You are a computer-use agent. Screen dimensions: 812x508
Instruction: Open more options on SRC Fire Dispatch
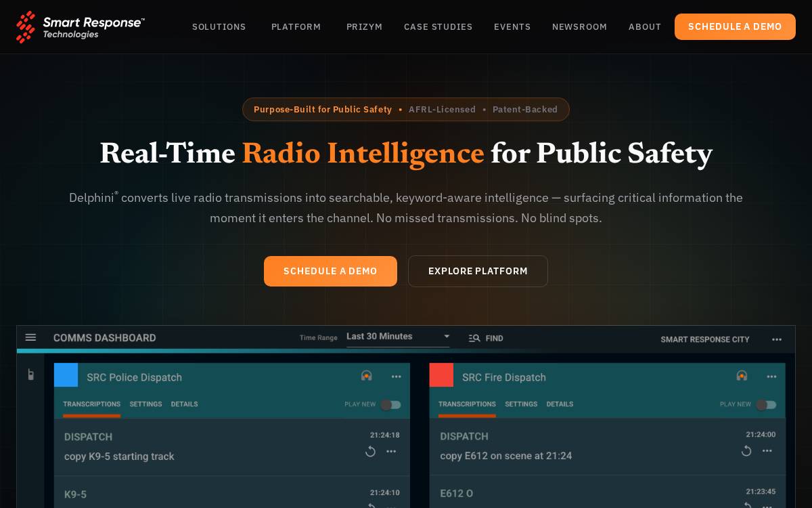(x=771, y=377)
